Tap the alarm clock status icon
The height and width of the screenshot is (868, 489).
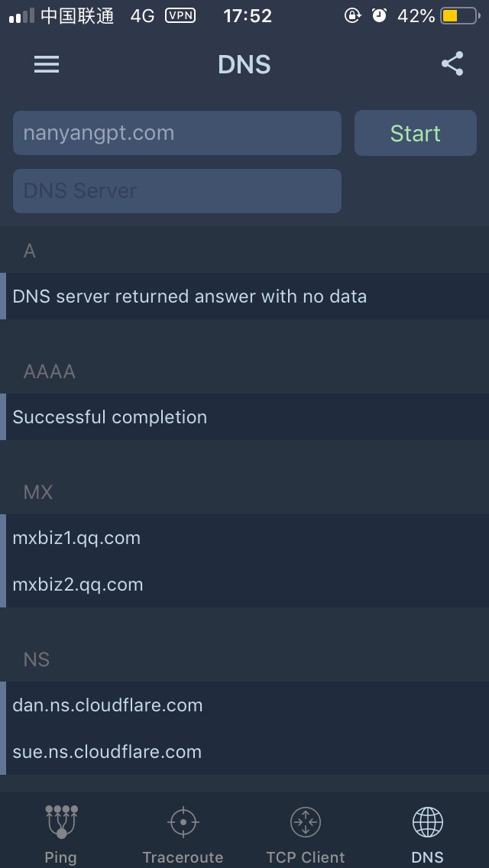point(379,15)
